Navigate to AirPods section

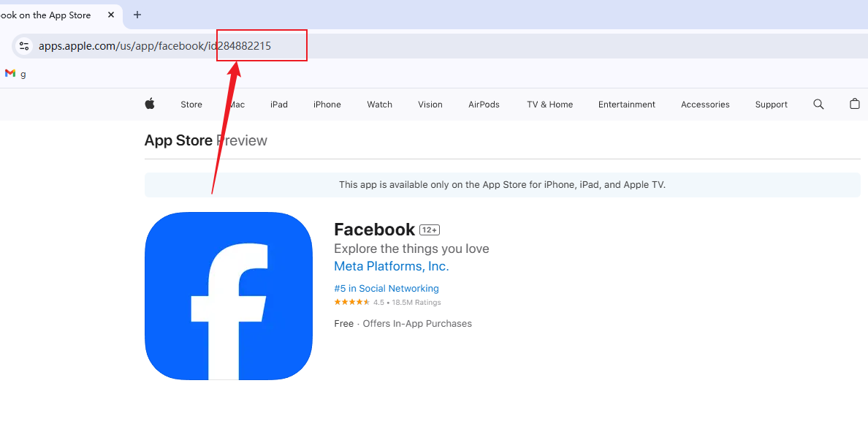[x=484, y=105]
